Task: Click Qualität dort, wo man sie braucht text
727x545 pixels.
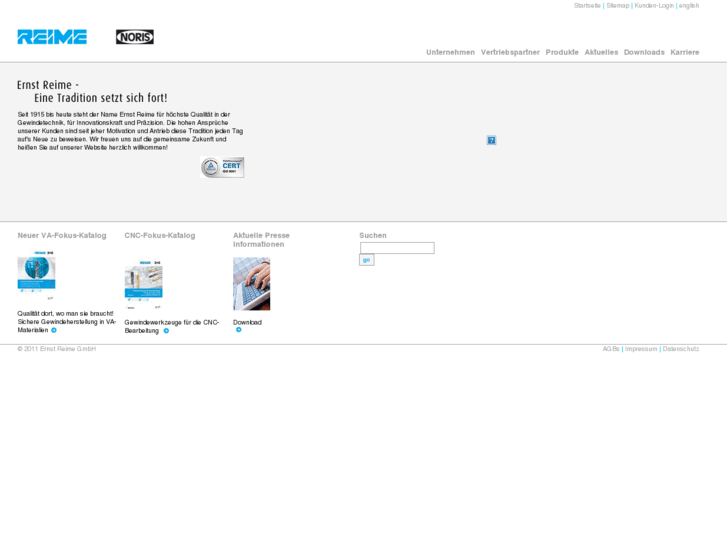Action: point(65,314)
